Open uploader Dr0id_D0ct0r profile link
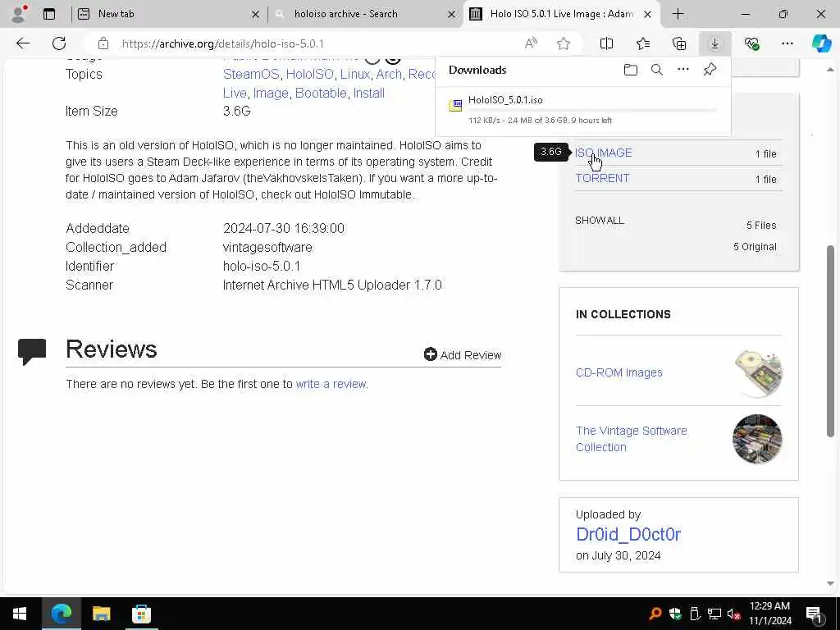This screenshot has height=630, width=840. point(628,534)
